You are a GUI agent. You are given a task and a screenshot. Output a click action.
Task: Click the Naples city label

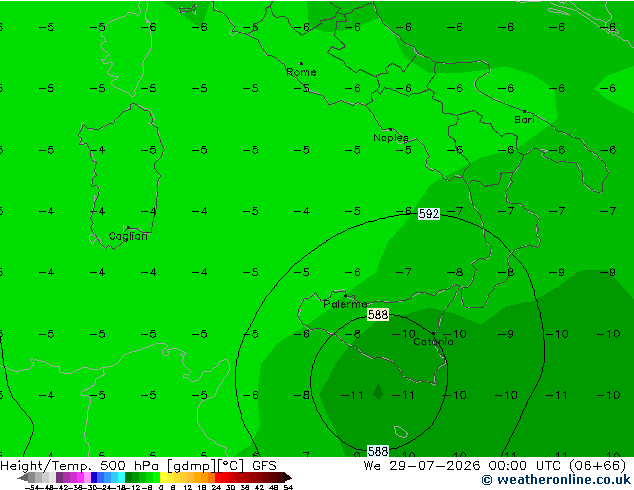391,138
